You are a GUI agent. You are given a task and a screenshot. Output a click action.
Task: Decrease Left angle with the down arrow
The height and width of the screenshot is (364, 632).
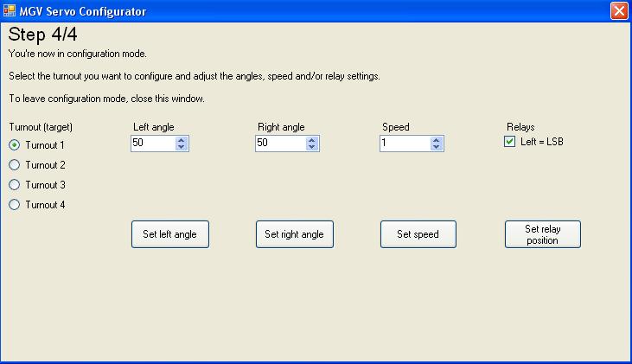(x=182, y=148)
